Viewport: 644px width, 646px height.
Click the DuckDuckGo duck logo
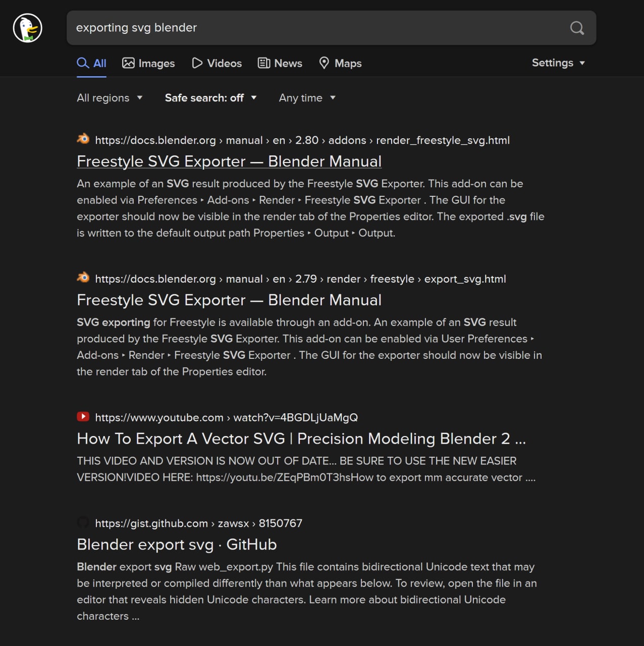[27, 28]
